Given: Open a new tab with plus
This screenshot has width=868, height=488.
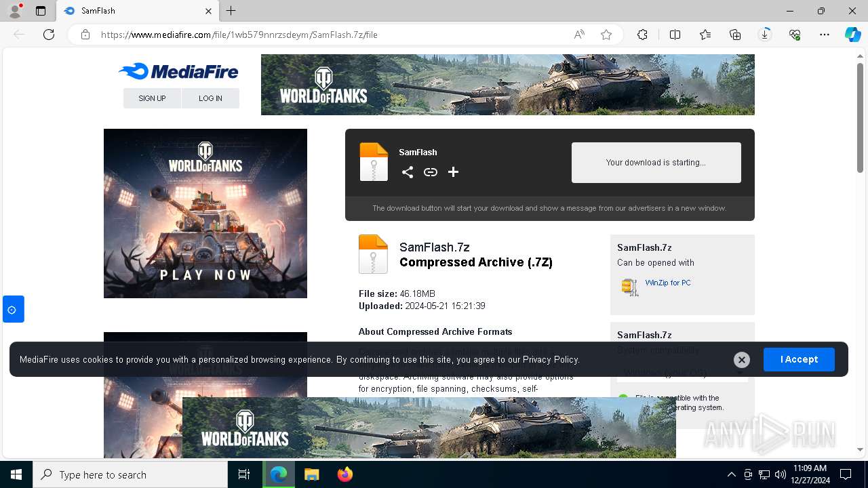Looking at the screenshot, I should tap(231, 11).
